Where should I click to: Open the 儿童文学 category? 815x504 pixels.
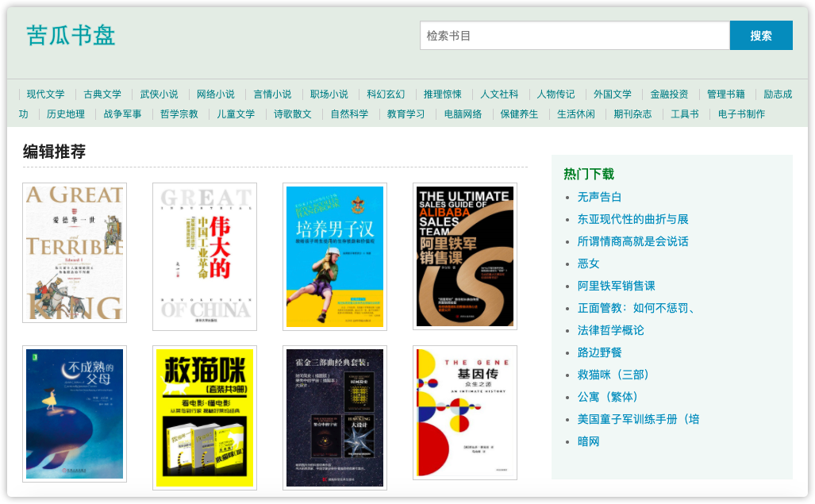click(236, 113)
